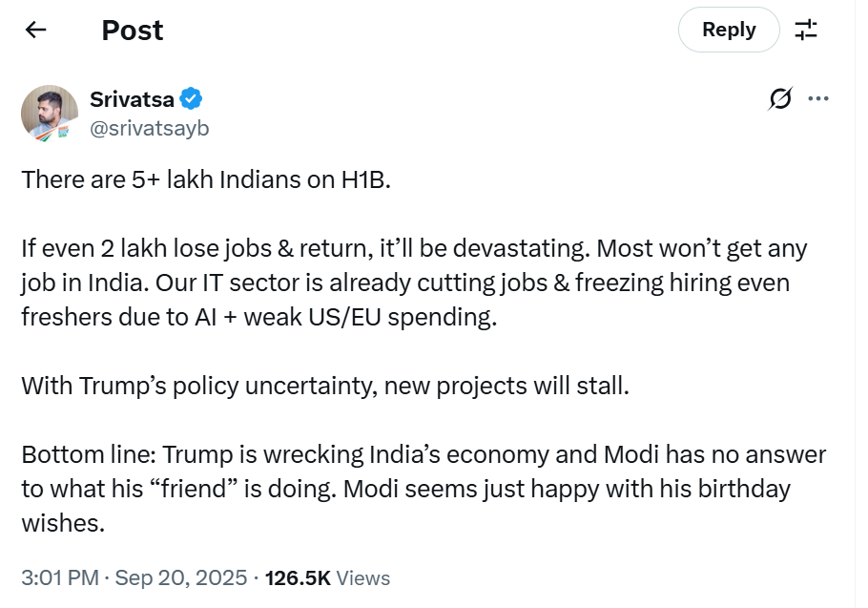Open the reply sort settings icon

(x=806, y=30)
